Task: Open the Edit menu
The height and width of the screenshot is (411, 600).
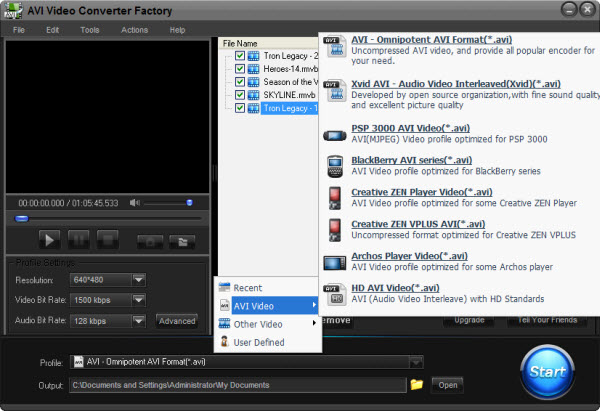Action: tap(52, 30)
